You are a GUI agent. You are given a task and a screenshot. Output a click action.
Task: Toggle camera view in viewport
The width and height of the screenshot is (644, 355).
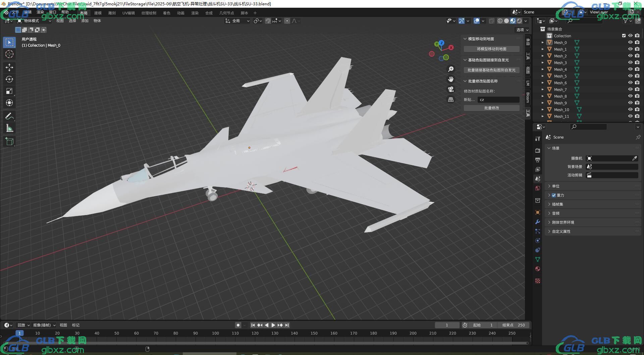[451, 89]
